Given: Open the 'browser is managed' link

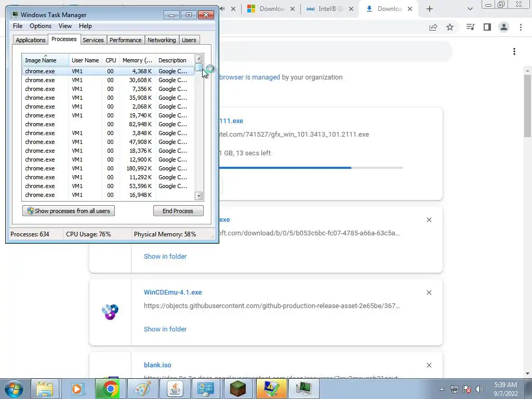Looking at the screenshot, I should [x=250, y=77].
